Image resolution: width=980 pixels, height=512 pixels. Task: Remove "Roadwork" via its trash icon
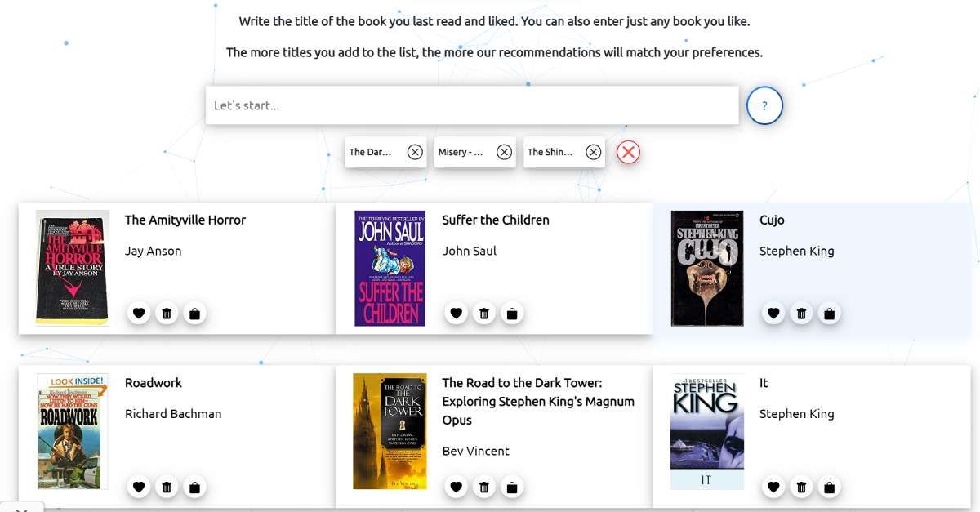click(167, 487)
